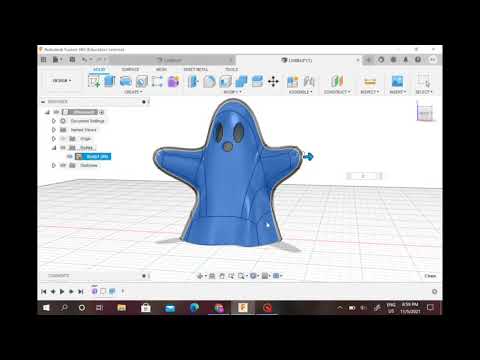Select the Extrude tool

point(110,81)
